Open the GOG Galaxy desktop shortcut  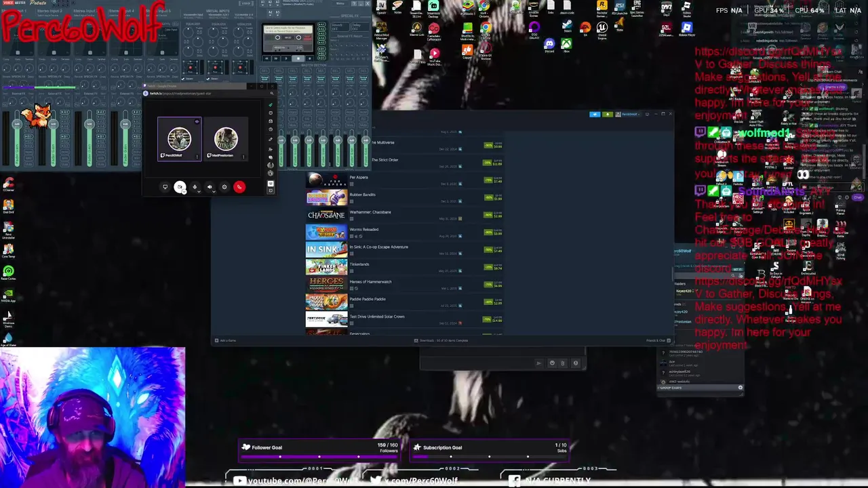[x=534, y=30]
